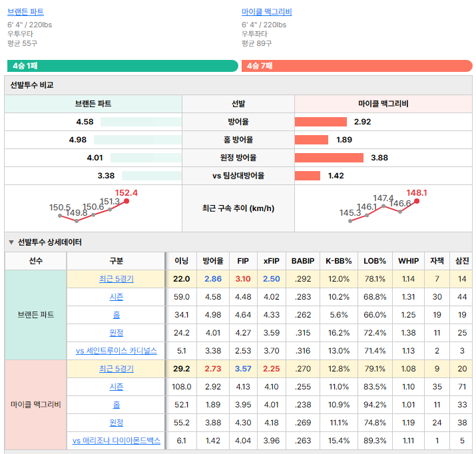Select the 브랜든 파트 comparison header cell
Image resolution: width=476 pixels, height=454 pixels.
[x=93, y=104]
